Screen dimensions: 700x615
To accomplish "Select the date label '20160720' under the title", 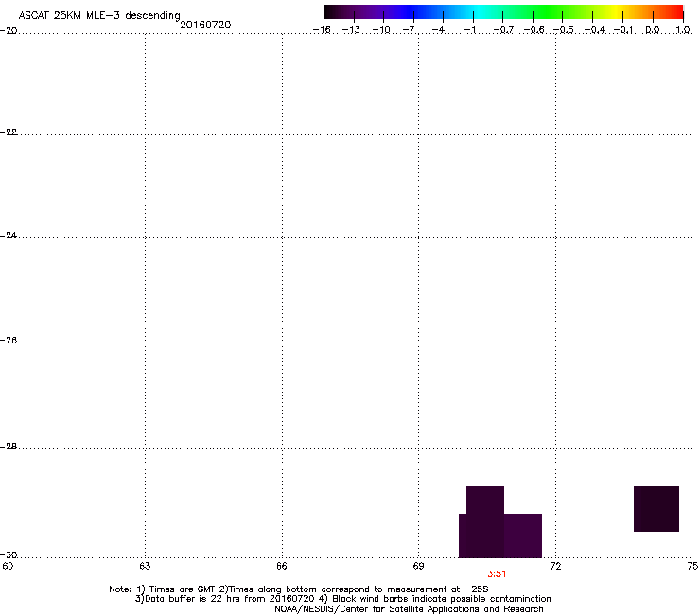I will pyautogui.click(x=205, y=25).
